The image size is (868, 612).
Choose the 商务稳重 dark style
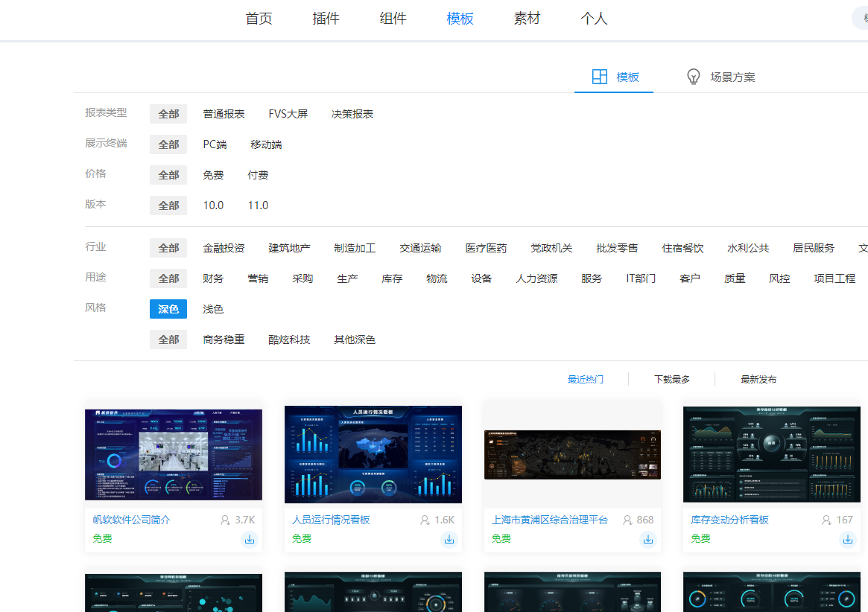[x=224, y=340]
